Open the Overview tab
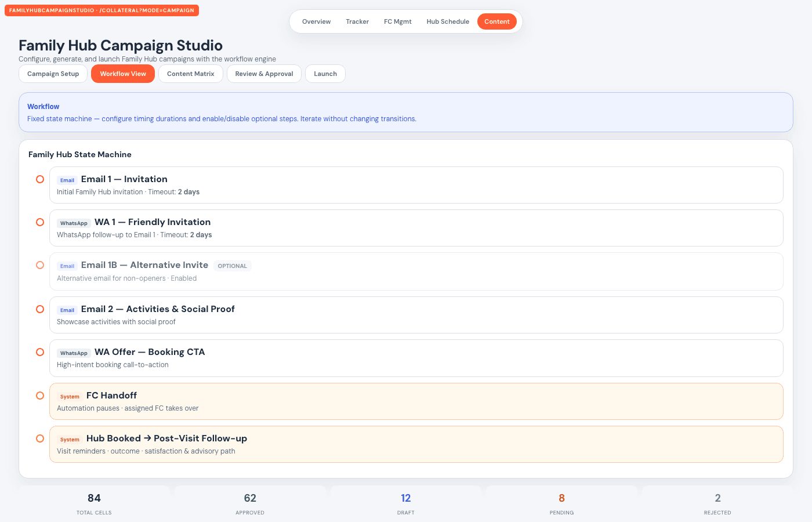This screenshot has height=522, width=812. point(316,21)
